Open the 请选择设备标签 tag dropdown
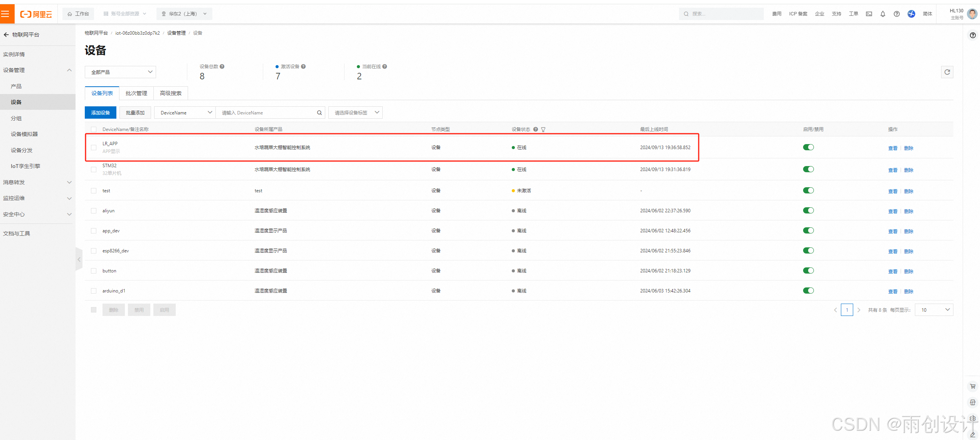The width and height of the screenshot is (980, 440). click(x=355, y=113)
